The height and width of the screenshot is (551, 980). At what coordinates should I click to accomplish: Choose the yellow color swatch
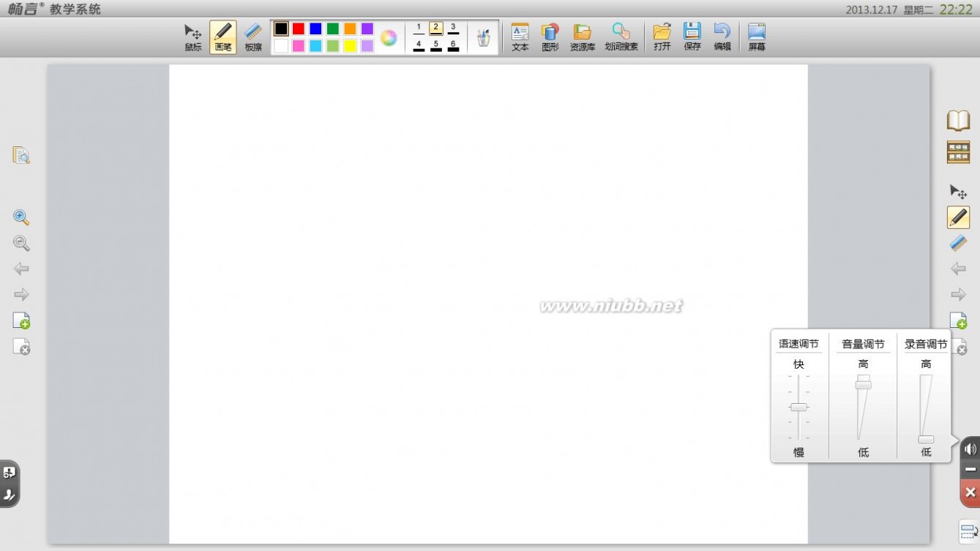click(350, 46)
